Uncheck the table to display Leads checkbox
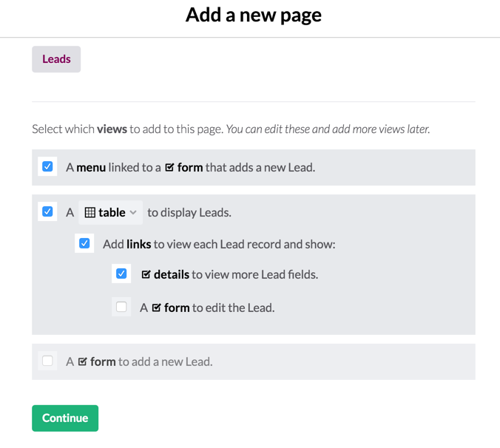This screenshot has height=448, width=500. (47, 211)
